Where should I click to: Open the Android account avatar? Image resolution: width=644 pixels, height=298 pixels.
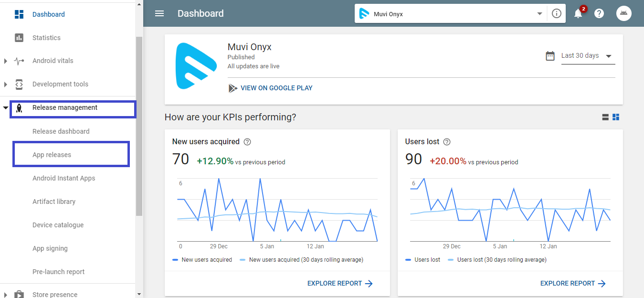[624, 13]
